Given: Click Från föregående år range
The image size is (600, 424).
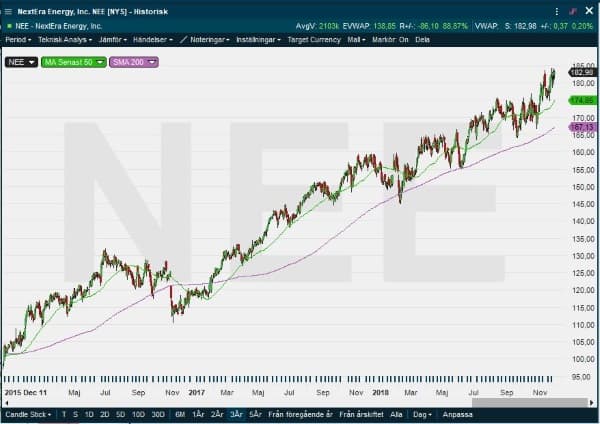Looking at the screenshot, I should [x=300, y=414].
